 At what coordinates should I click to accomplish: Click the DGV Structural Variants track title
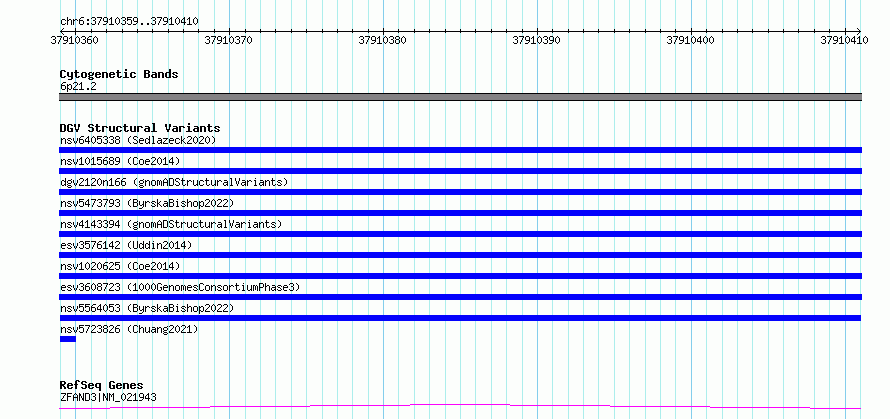coord(140,128)
